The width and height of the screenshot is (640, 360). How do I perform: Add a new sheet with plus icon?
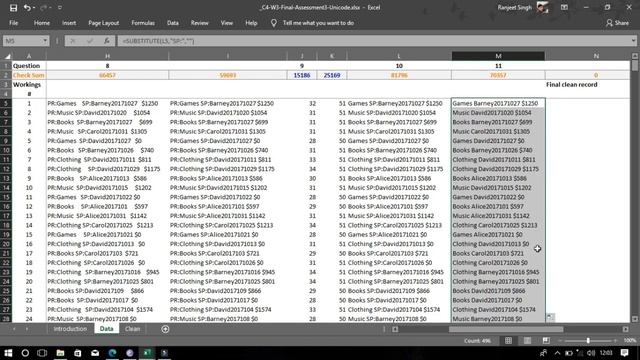tap(165, 329)
